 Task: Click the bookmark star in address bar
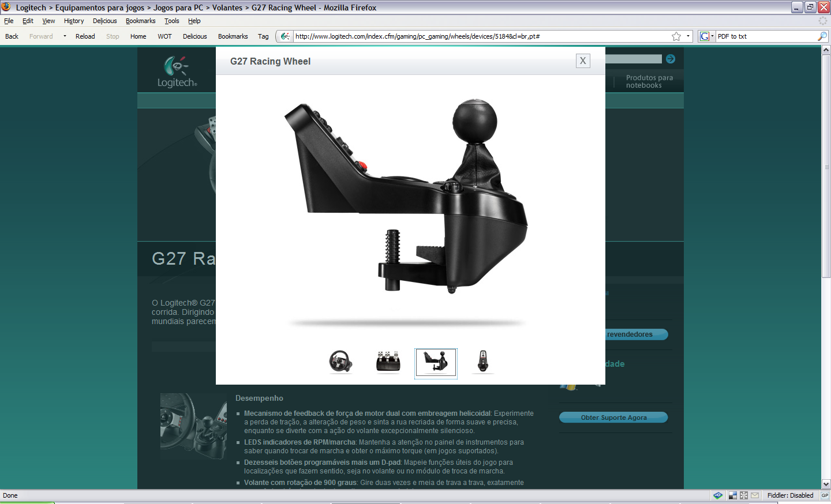point(676,36)
